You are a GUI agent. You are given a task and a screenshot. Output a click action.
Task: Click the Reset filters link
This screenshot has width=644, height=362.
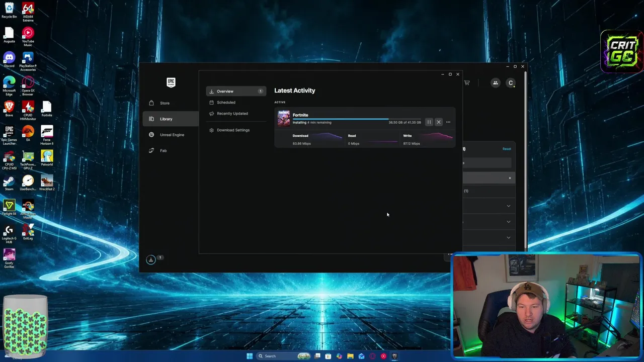507,149
